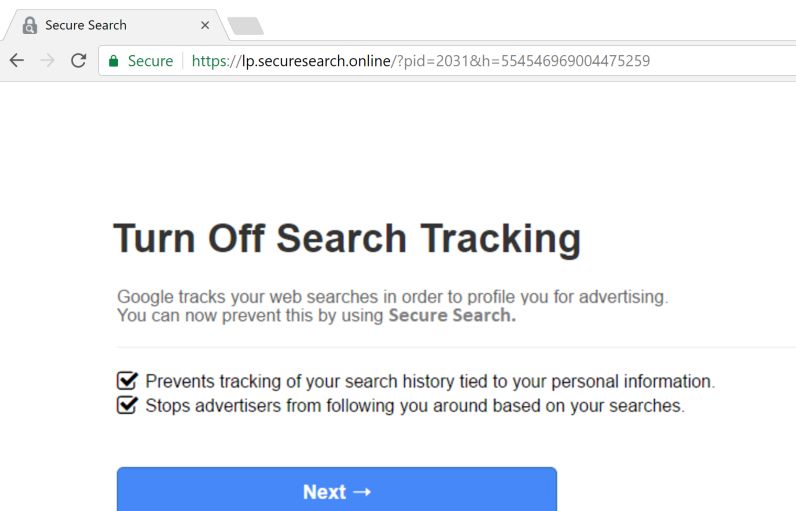Click the green padlock in address bar
This screenshot has width=796, height=511.
[x=114, y=61]
